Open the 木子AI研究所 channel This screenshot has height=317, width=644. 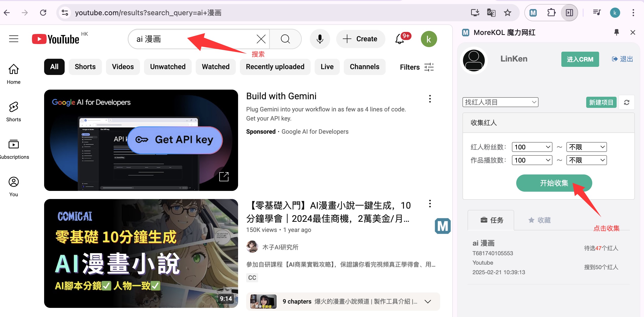tap(280, 247)
